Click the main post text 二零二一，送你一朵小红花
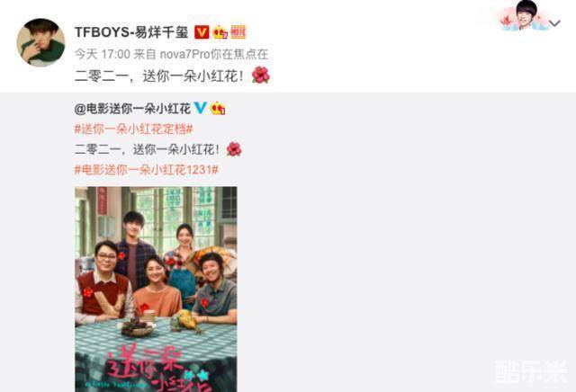576x392 pixels. [159, 76]
